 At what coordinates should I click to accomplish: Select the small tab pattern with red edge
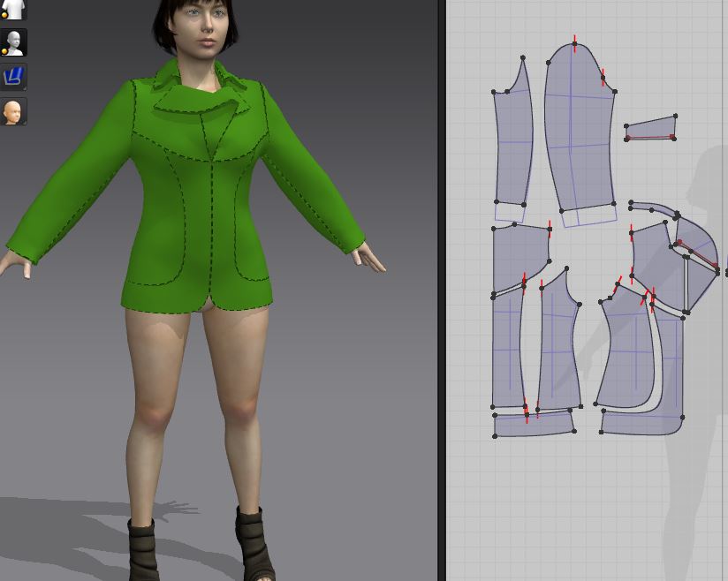pyautogui.click(x=651, y=128)
